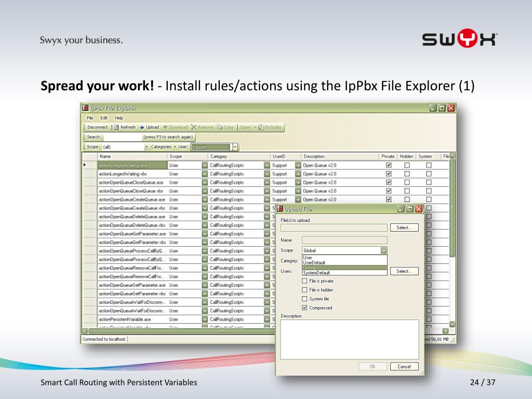Disable the Compressed checkbox

304,308
